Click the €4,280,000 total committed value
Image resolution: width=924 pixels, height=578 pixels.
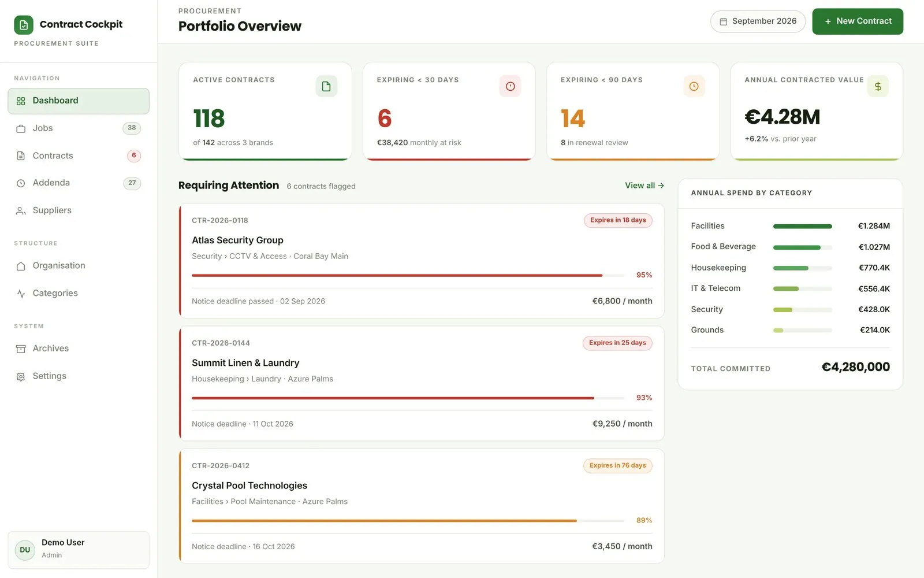(855, 367)
